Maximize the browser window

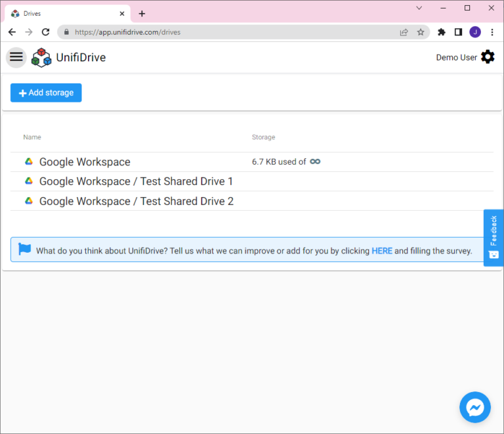467,8
